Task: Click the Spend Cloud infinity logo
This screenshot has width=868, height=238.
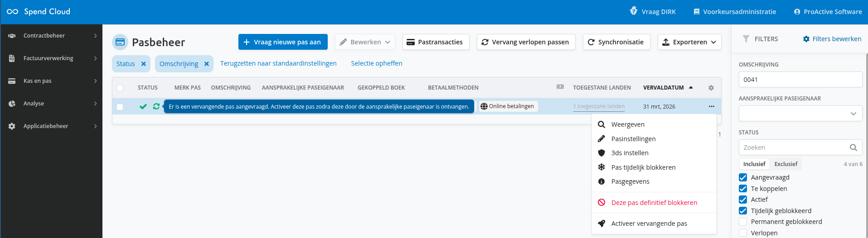Action: click(13, 12)
